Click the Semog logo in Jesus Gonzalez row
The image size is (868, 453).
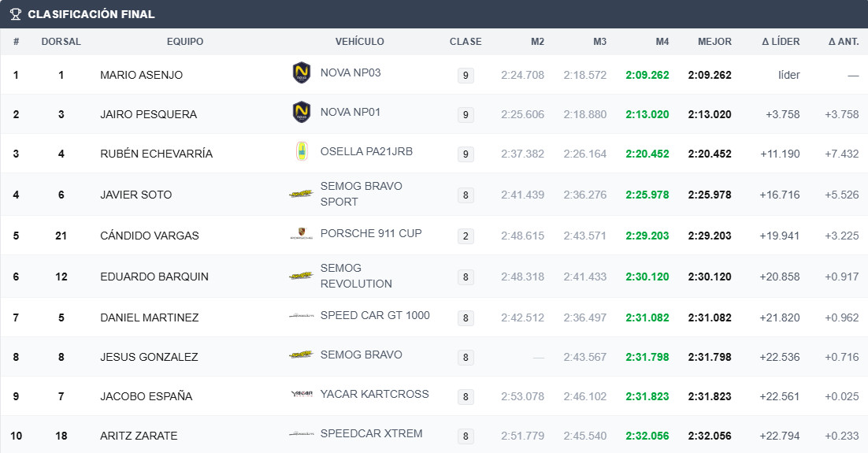301,355
